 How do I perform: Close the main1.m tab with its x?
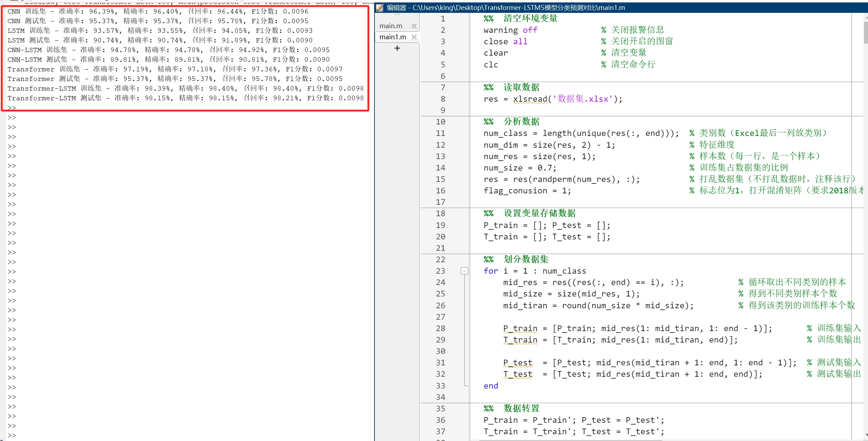coord(415,37)
